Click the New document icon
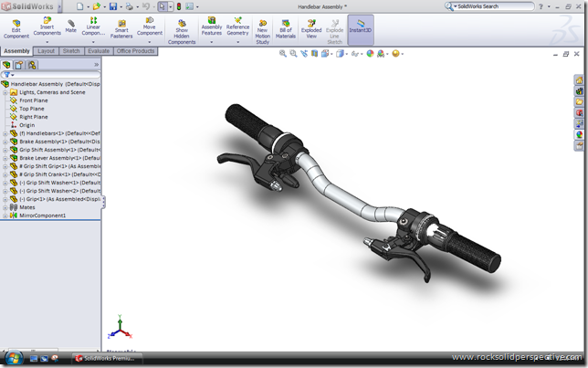This screenshot has height=368, width=588. 79,6
